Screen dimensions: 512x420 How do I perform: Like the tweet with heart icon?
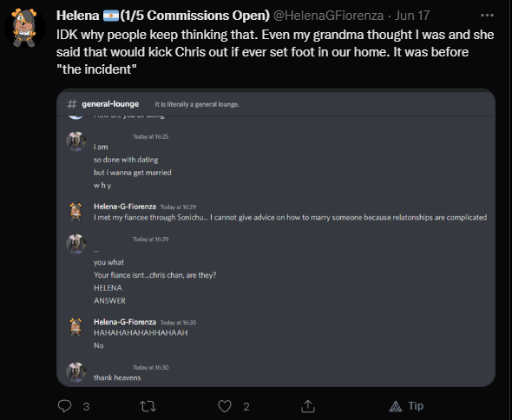tap(225, 406)
